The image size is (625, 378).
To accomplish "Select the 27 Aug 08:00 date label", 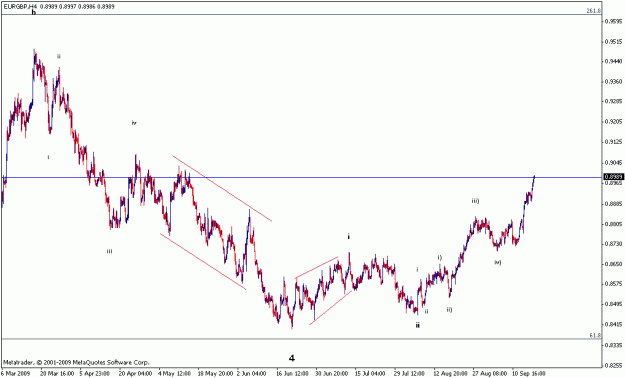I will [x=490, y=374].
